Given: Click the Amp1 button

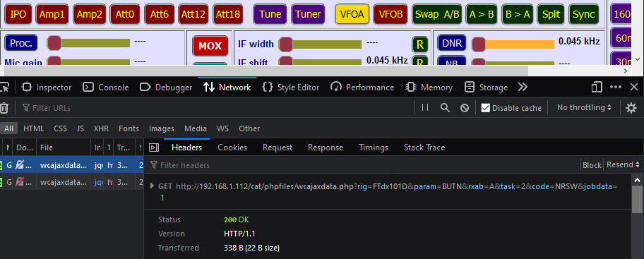Looking at the screenshot, I should [x=52, y=14].
